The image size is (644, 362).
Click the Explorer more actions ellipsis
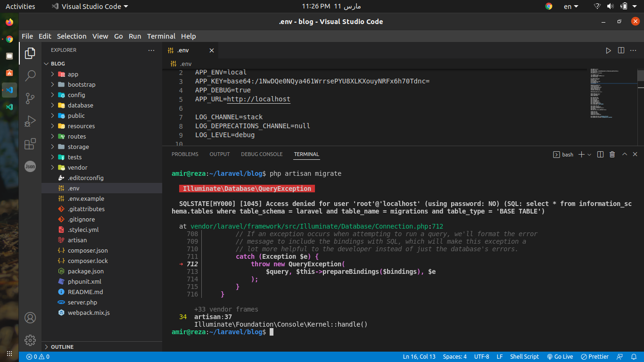click(151, 50)
